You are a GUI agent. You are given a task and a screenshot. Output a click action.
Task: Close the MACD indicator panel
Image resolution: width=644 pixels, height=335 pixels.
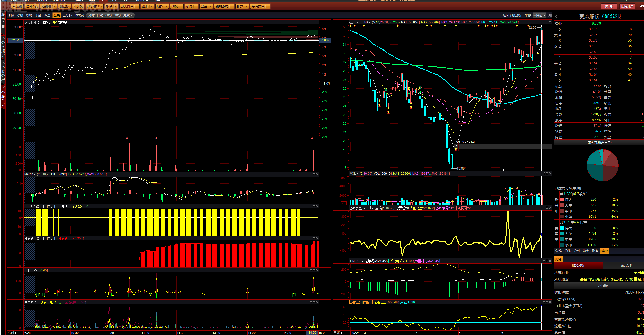[317, 174]
